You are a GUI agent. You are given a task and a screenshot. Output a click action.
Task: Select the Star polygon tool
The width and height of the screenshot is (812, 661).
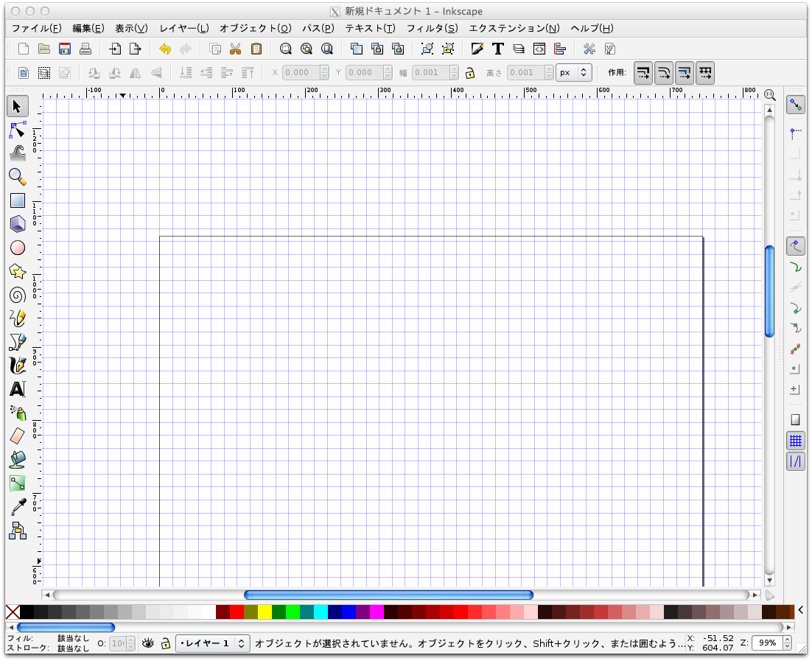click(18, 271)
